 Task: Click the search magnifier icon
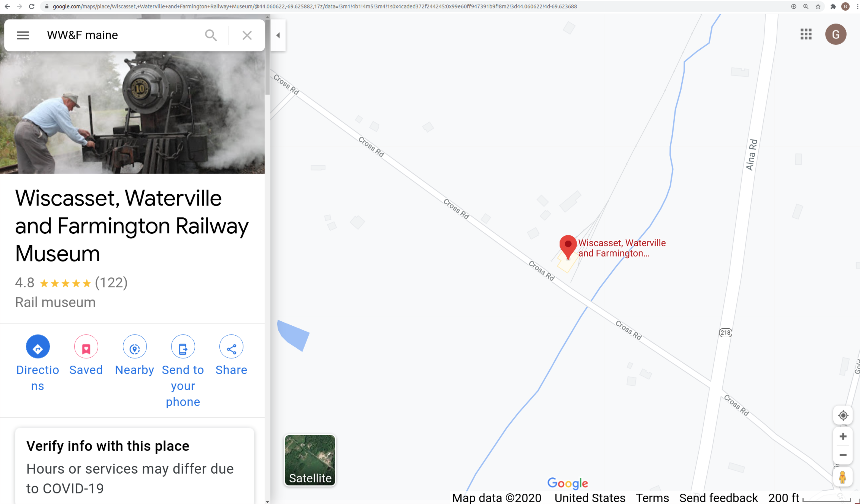(x=211, y=35)
